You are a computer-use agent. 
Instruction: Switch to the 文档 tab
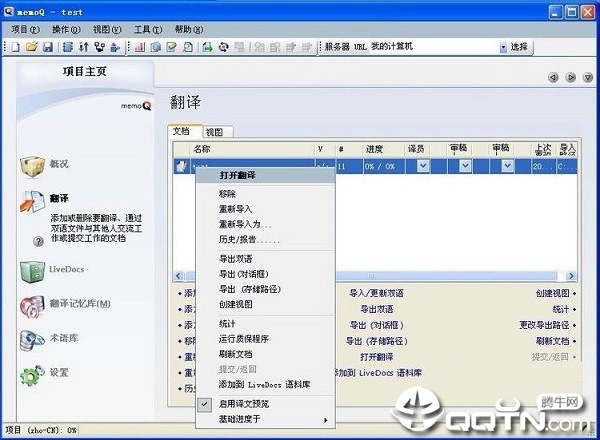pyautogui.click(x=184, y=131)
